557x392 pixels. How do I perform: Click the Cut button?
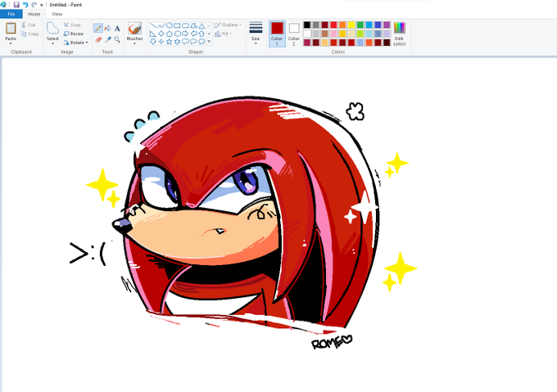pyautogui.click(x=28, y=25)
